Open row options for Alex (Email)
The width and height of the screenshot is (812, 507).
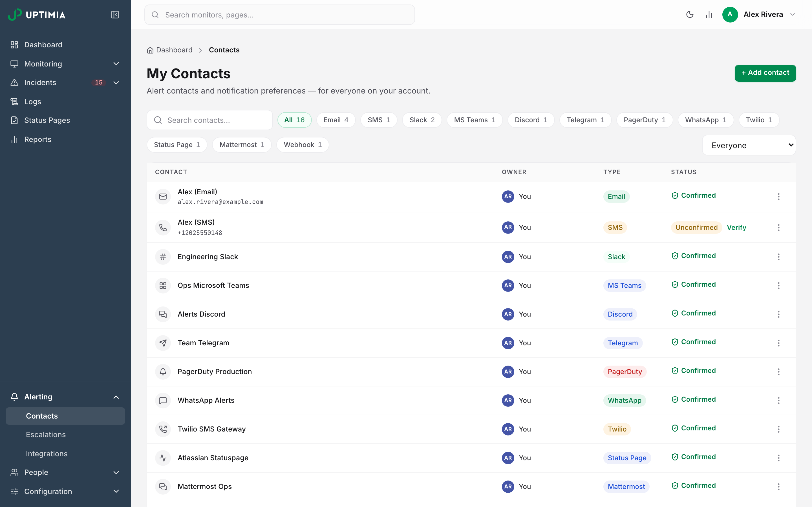click(778, 197)
